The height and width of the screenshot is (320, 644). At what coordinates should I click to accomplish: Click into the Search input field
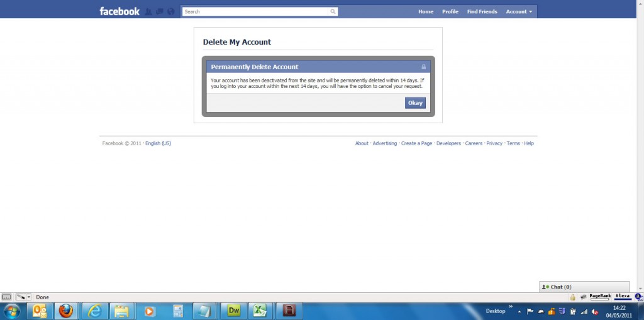pyautogui.click(x=255, y=11)
